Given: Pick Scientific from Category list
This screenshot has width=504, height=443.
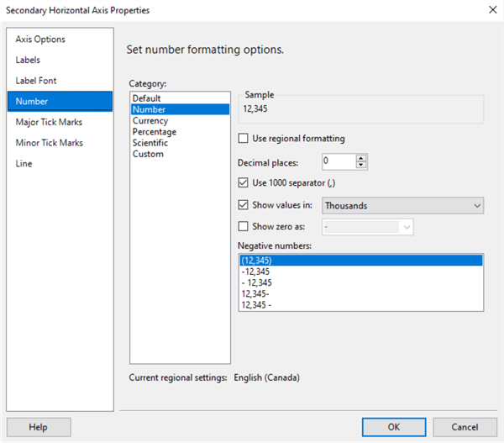Looking at the screenshot, I should click(150, 143).
